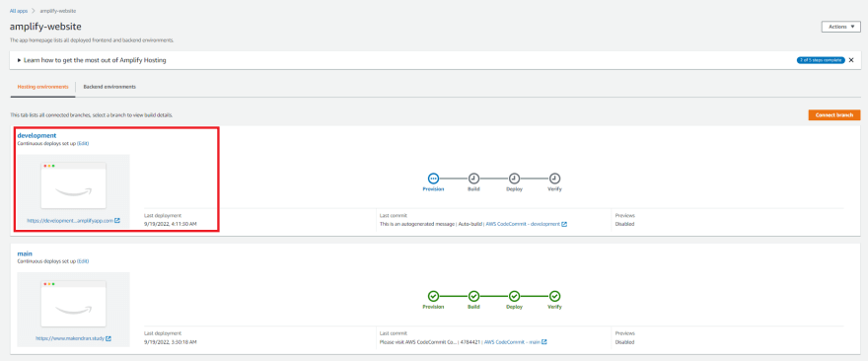Viewport: 868px width, 361px height.
Task: Click 'This is an autogenerated message' commit text
Action: 417,224
